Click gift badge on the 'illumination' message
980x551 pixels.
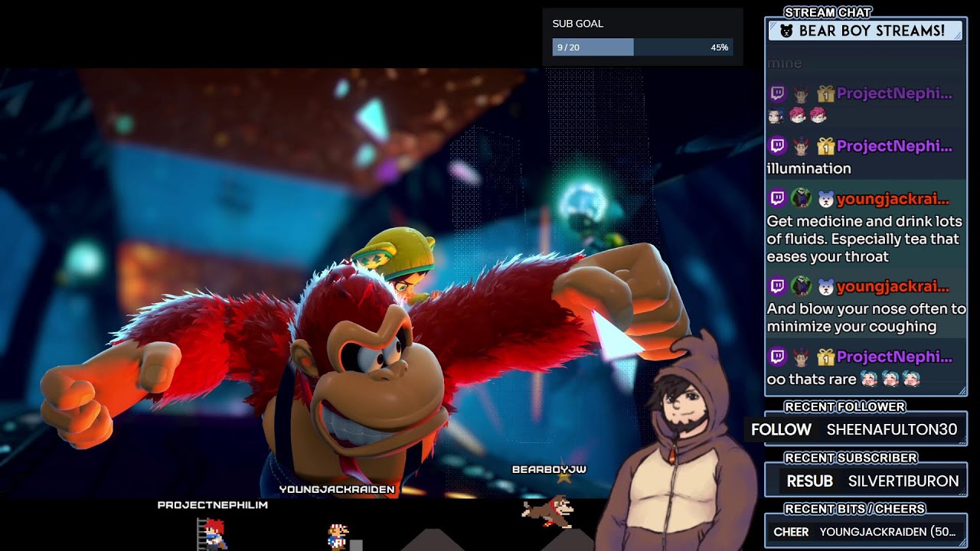[x=825, y=145]
